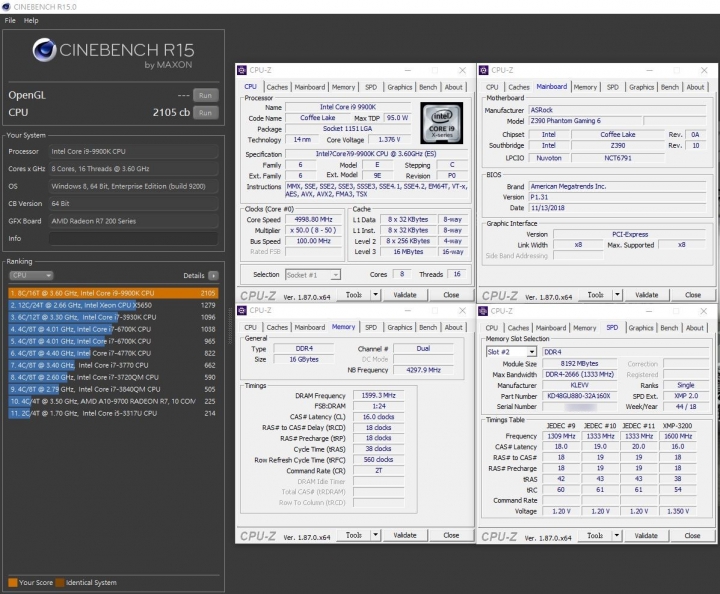Expand Tools dropdown arrow in CPU tab window

click(376, 295)
